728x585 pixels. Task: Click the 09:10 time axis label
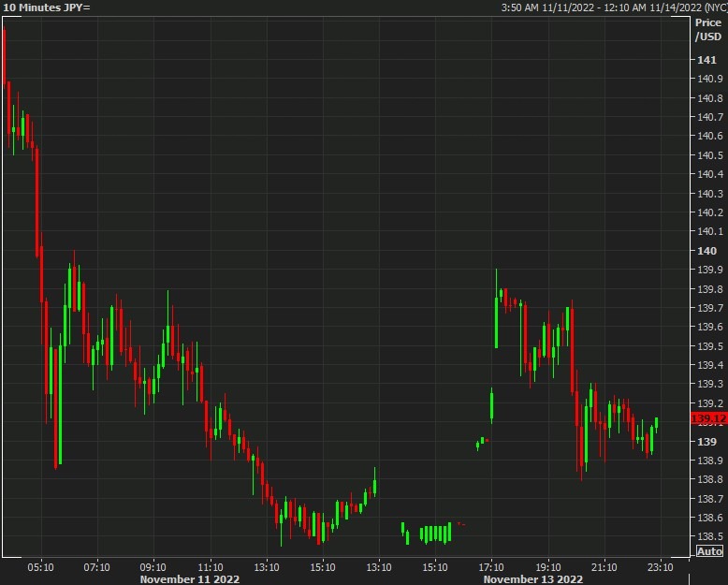coord(153,567)
